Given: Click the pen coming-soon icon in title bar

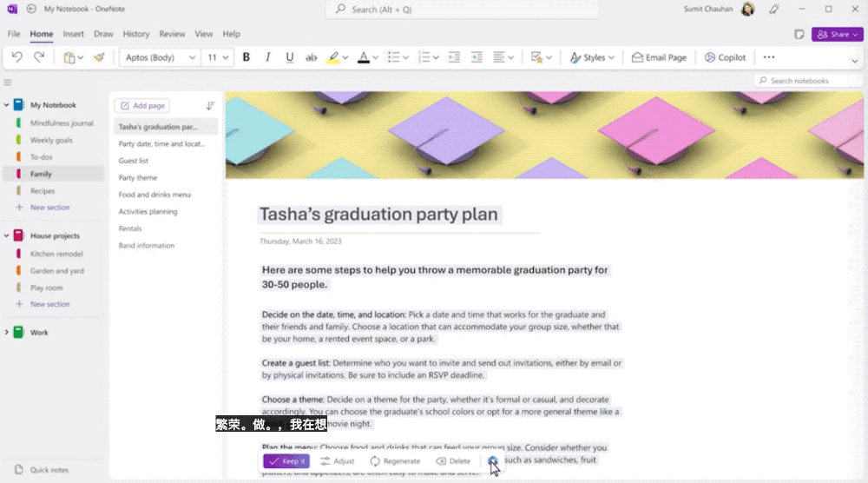Looking at the screenshot, I should (774, 9).
